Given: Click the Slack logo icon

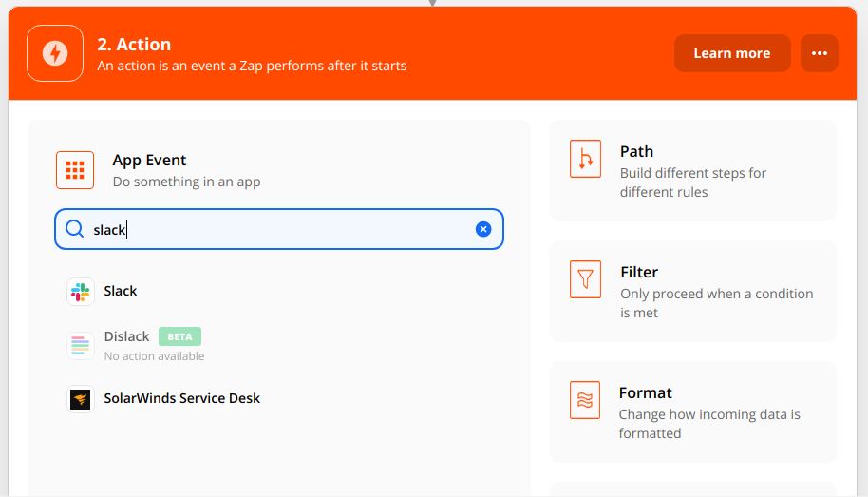Looking at the screenshot, I should 81,292.
